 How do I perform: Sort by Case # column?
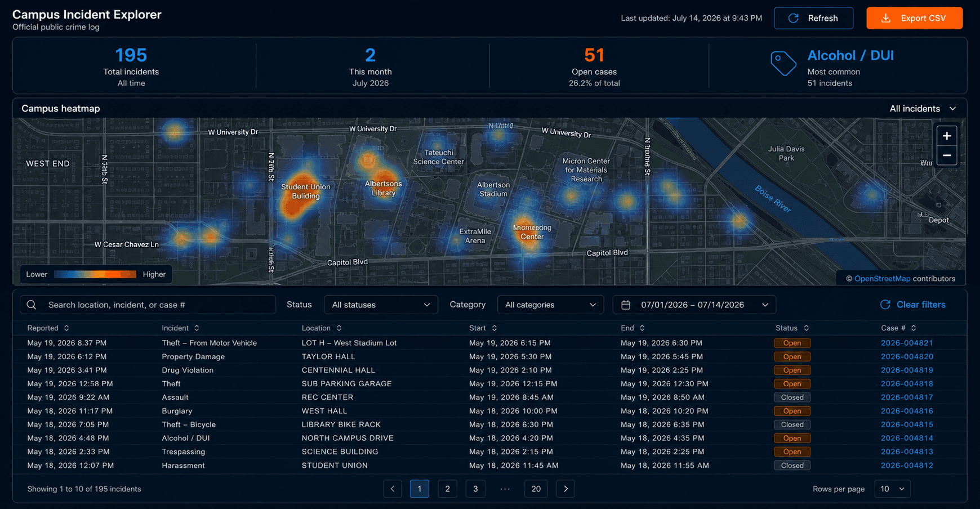899,328
